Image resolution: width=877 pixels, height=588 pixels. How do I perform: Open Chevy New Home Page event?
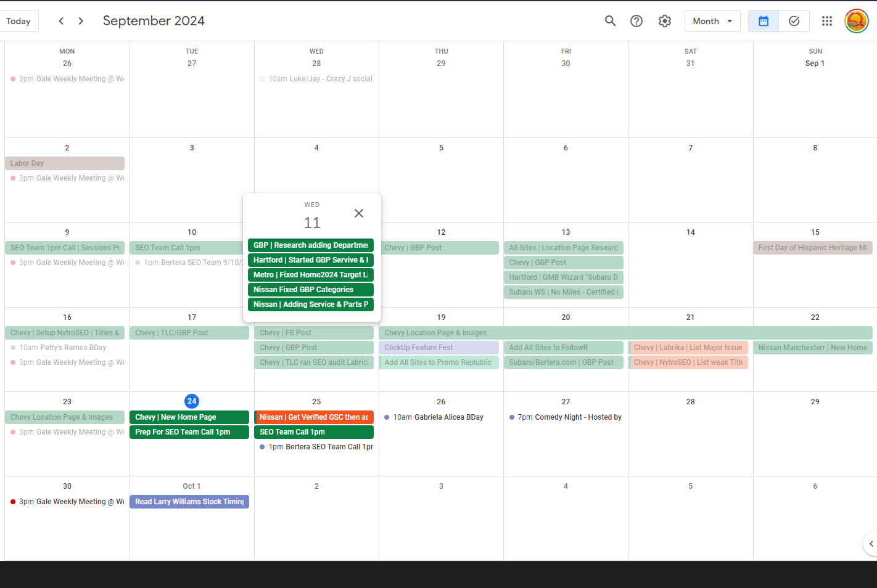click(189, 417)
